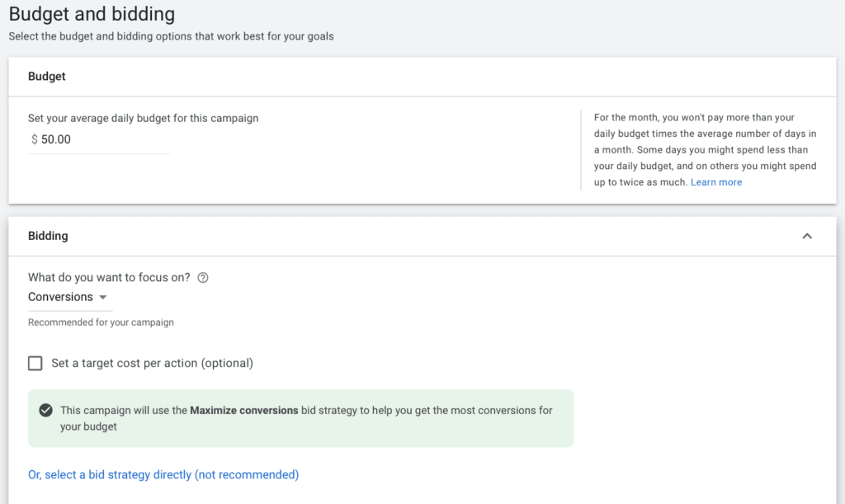
Task: Click the subtitle about budget and bidding options
Action: pos(171,36)
